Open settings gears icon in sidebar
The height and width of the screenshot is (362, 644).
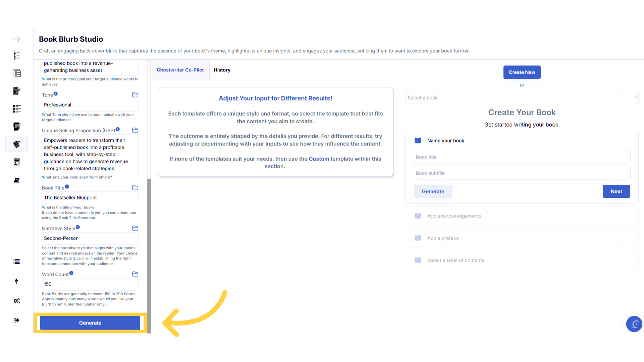click(x=17, y=301)
